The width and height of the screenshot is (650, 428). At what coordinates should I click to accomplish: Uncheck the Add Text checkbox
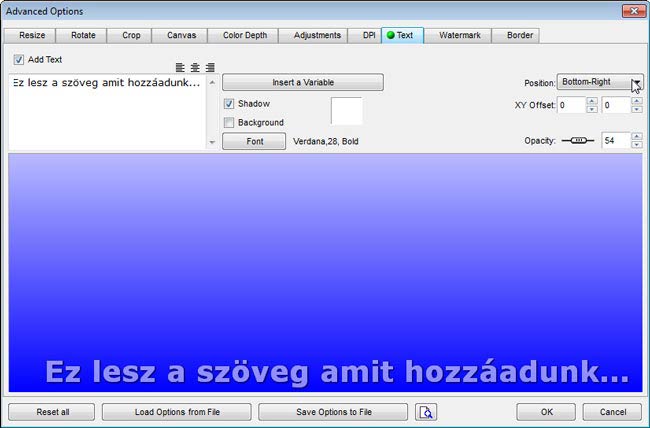pos(19,60)
